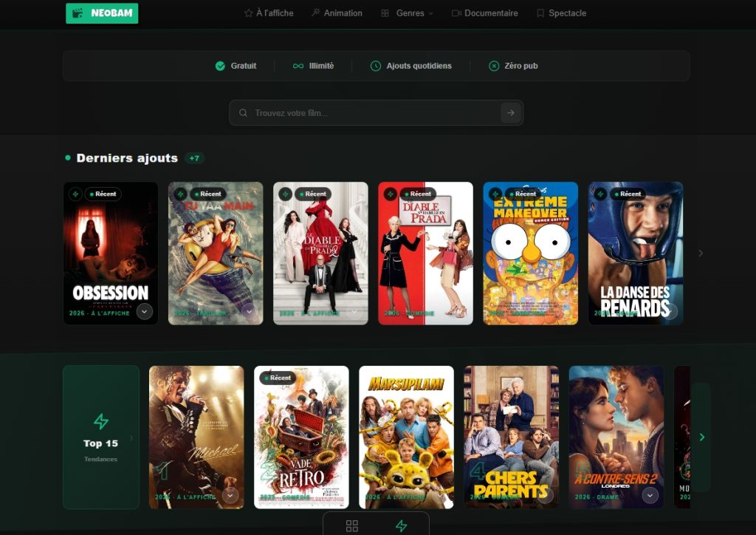This screenshot has width=756, height=535.
Task: Click the star icon beside À l'affiche
Action: coord(248,13)
